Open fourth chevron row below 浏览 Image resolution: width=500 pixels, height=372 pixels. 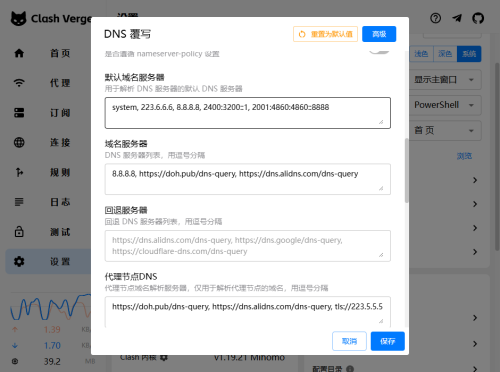point(475,252)
